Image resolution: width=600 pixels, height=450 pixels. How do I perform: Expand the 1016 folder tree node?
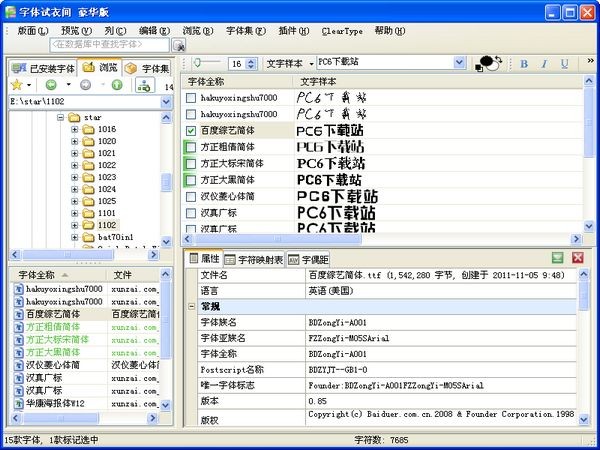[75, 130]
